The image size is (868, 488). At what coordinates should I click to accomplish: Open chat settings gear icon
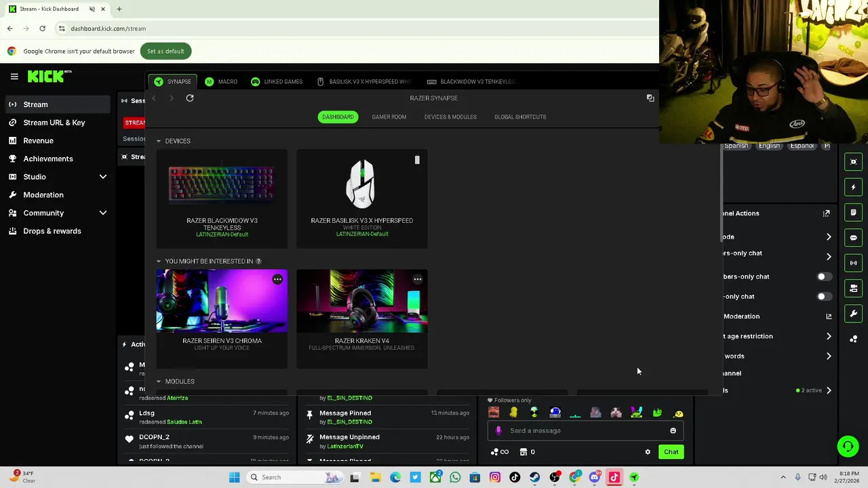(x=648, y=452)
